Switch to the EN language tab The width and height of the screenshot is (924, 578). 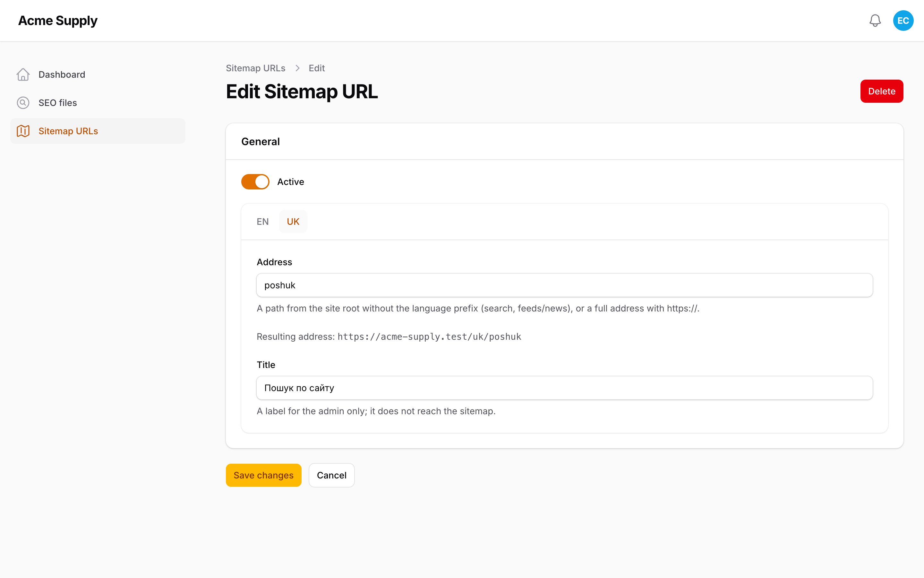click(263, 222)
